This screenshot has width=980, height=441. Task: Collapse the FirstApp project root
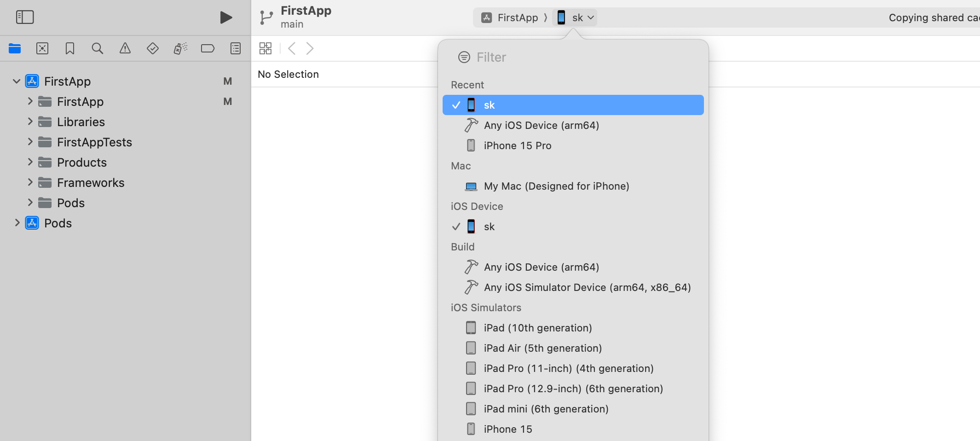pos(17,81)
